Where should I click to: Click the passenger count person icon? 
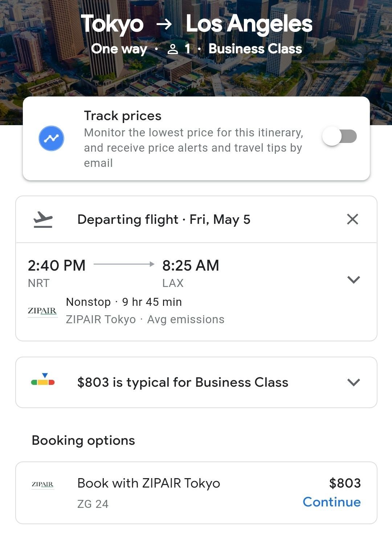tap(173, 49)
